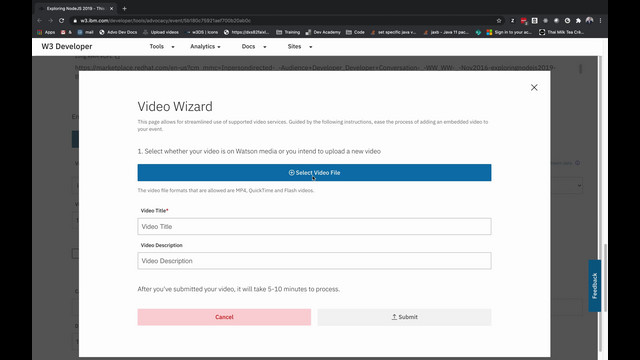Open w3DS Icons bookmark

pos(202,32)
